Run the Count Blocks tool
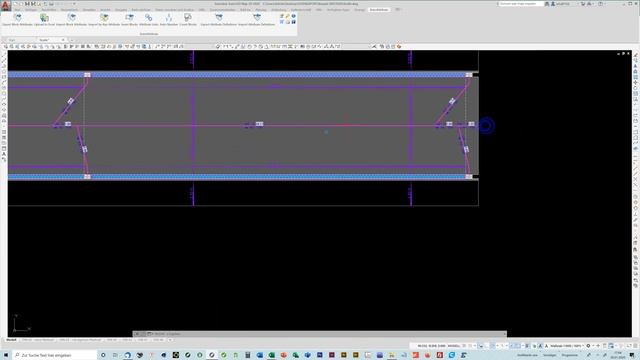Viewport: 640px width, 360px height. (x=188, y=20)
